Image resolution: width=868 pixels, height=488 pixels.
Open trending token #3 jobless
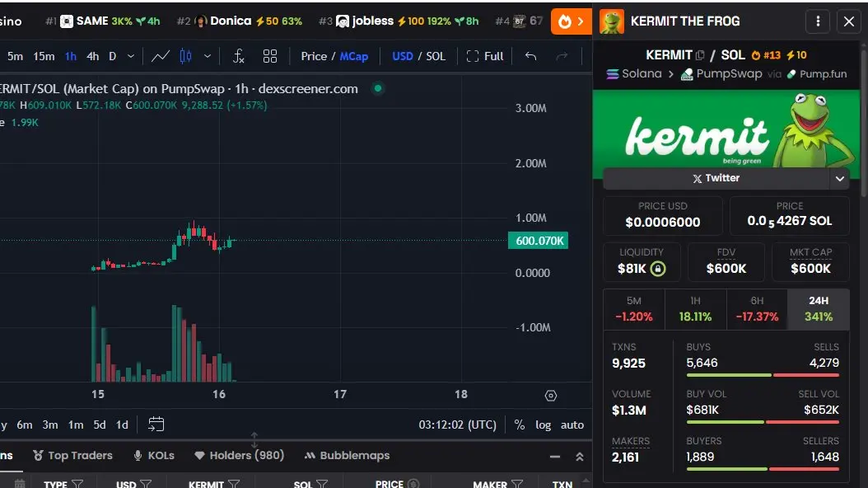pyautogui.click(x=399, y=21)
